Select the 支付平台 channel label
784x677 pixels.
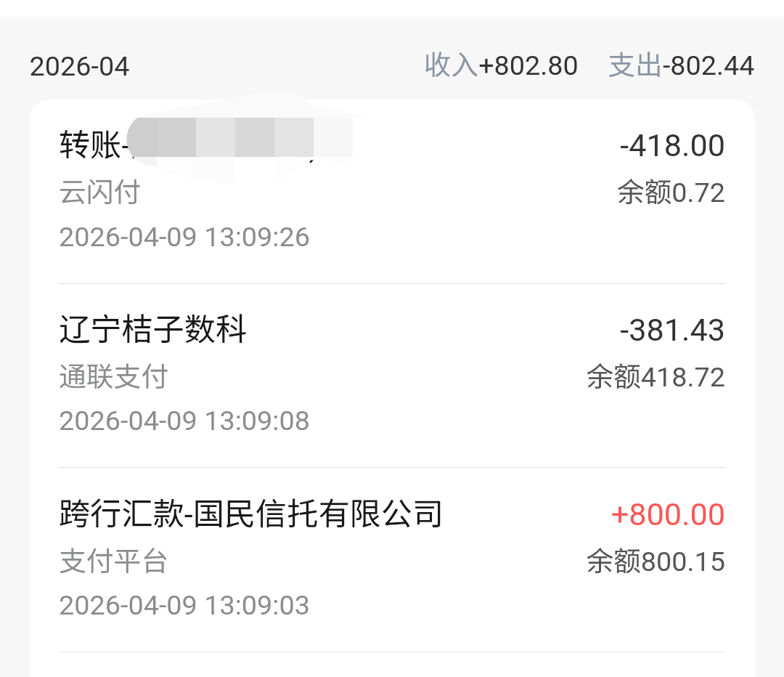tap(113, 562)
